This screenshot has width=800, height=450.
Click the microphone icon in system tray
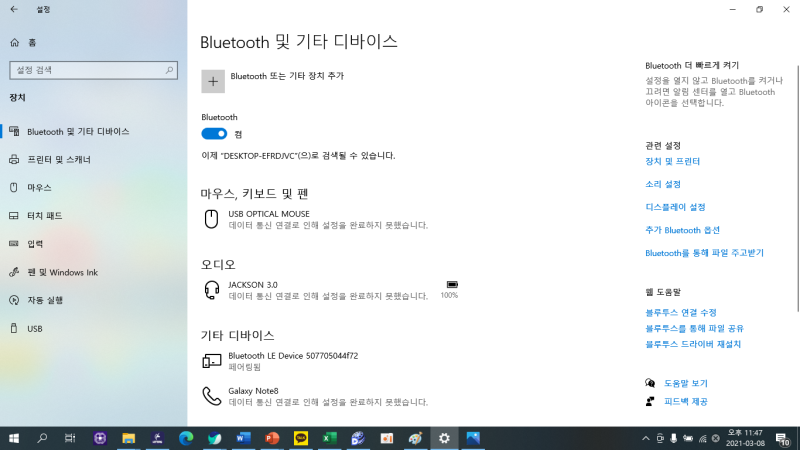[x=673, y=438]
